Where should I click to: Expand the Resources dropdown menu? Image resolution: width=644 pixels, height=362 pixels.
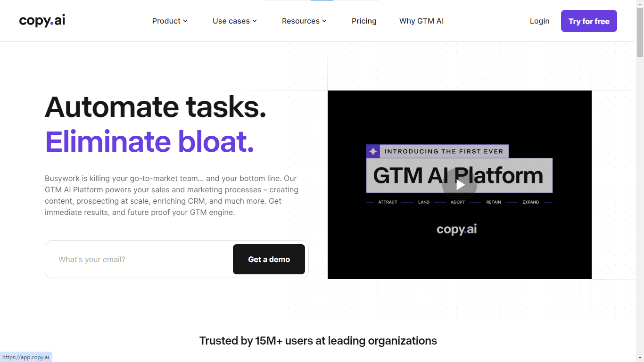(x=304, y=21)
